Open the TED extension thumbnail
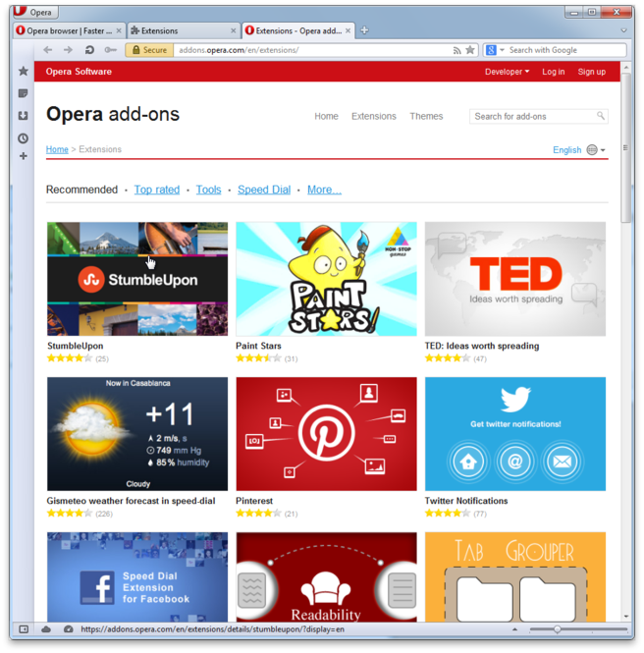The width and height of the screenshot is (644, 653). [515, 279]
